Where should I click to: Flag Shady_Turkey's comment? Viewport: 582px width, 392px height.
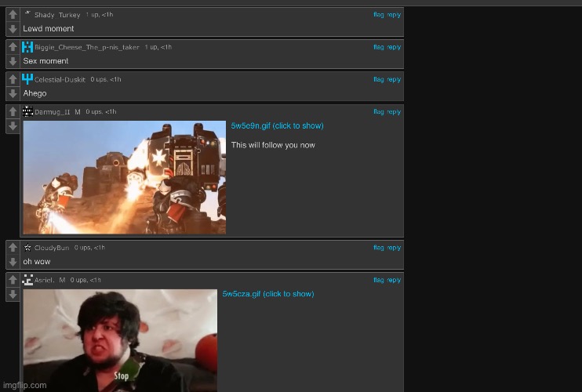(379, 15)
